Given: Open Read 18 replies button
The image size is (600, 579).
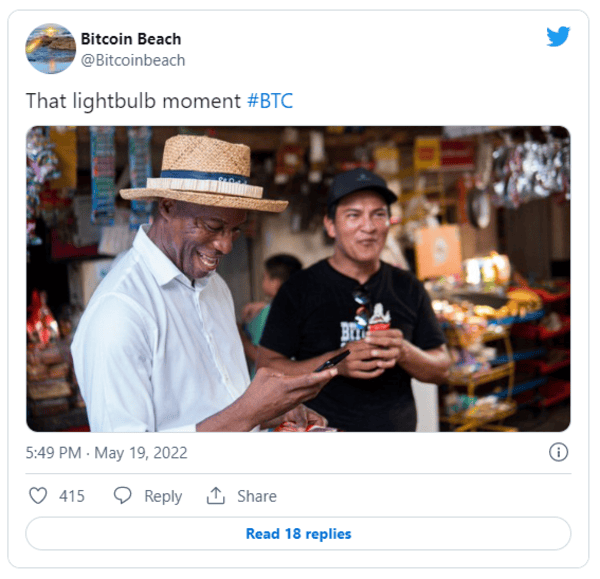Looking at the screenshot, I should (298, 534).
